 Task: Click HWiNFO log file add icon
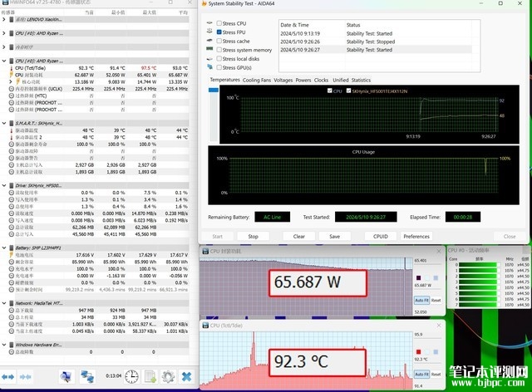(150, 376)
